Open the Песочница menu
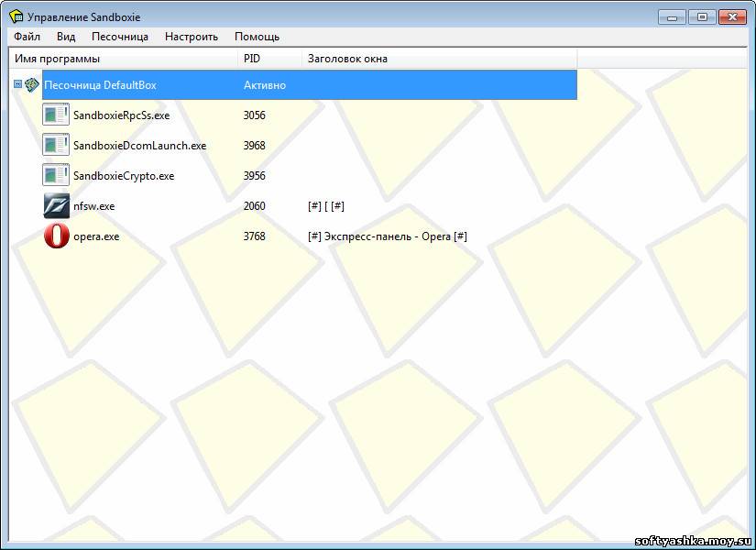 120,37
